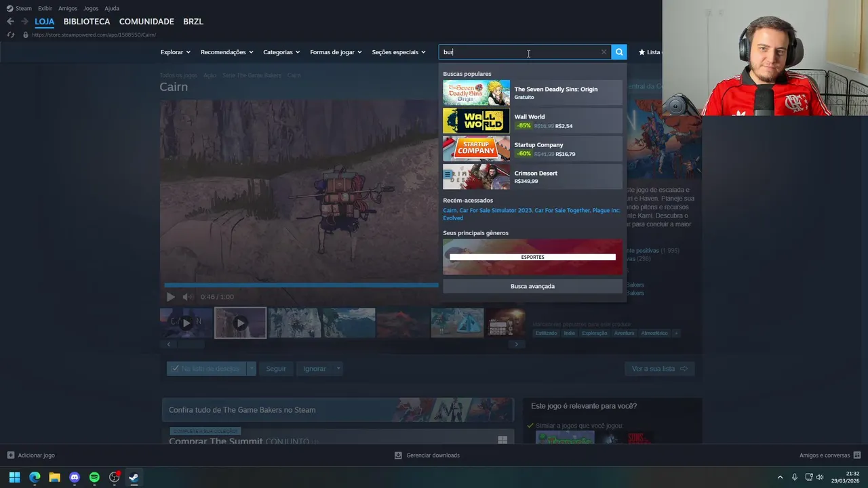
Task: Open the Windows Start menu
Action: click(x=14, y=477)
